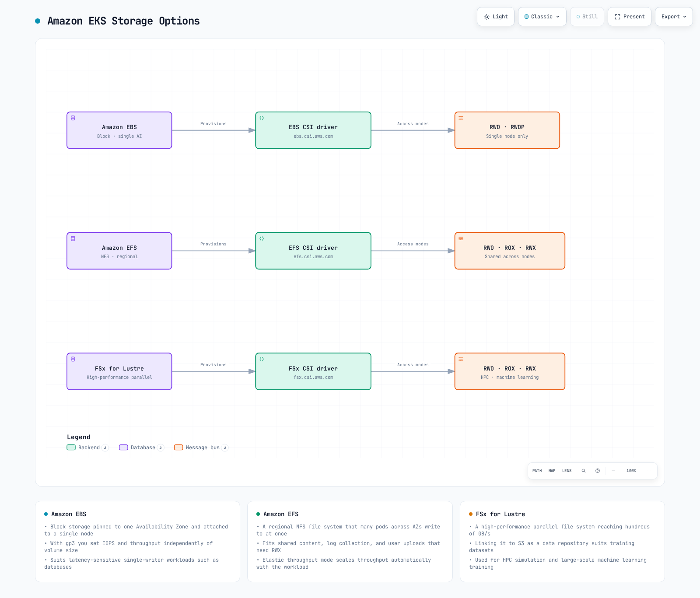Click the FSx for Lustre card heading
Screen dimensions: 700x598
click(x=500, y=514)
